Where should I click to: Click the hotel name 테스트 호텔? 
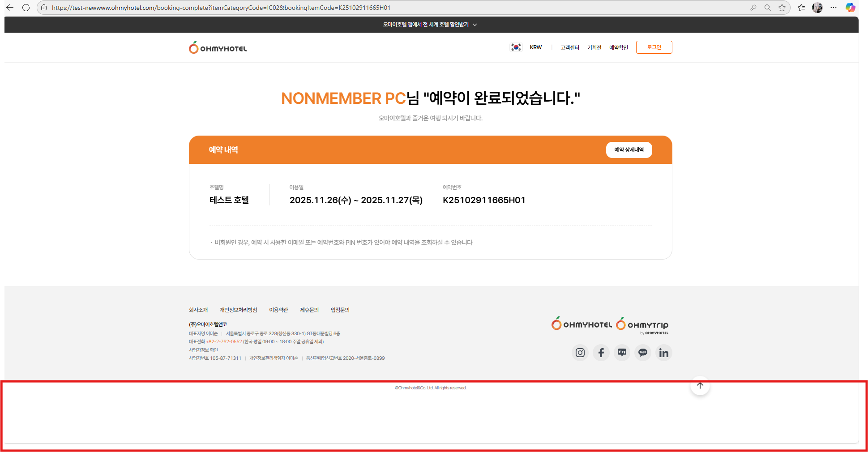229,200
